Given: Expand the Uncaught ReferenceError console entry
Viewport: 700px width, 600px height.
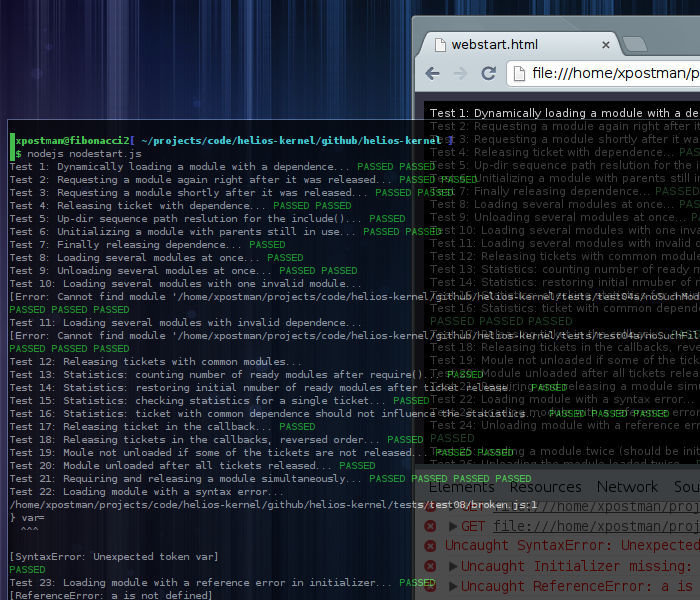Looking at the screenshot, I should pos(453,586).
